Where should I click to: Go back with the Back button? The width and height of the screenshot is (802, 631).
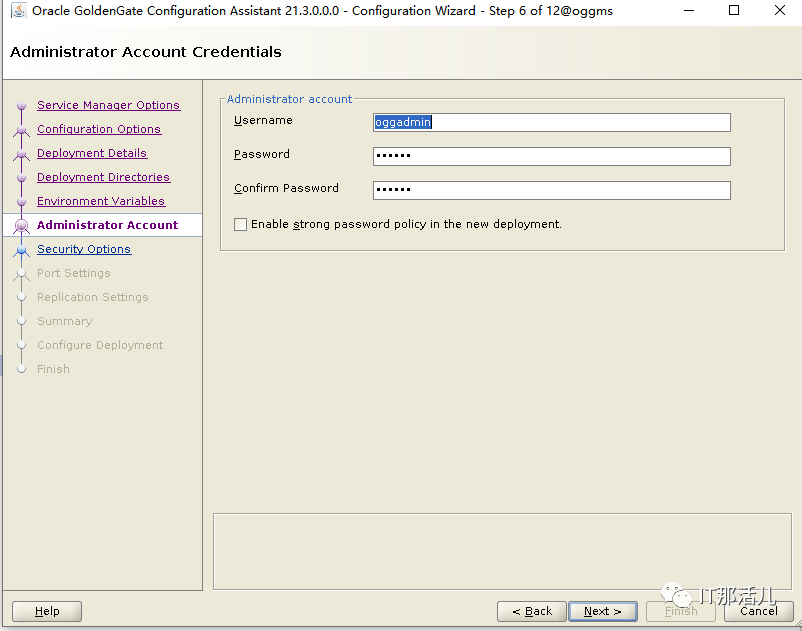pyautogui.click(x=532, y=611)
